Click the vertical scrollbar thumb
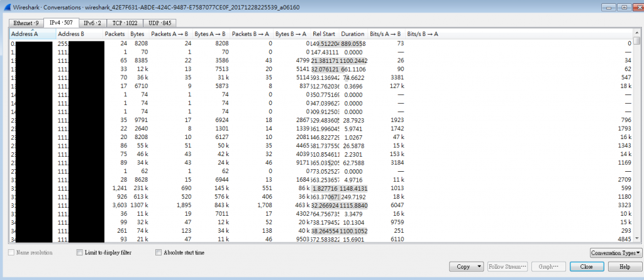Image resolution: width=644 pixels, height=280 pixels. 637,40
